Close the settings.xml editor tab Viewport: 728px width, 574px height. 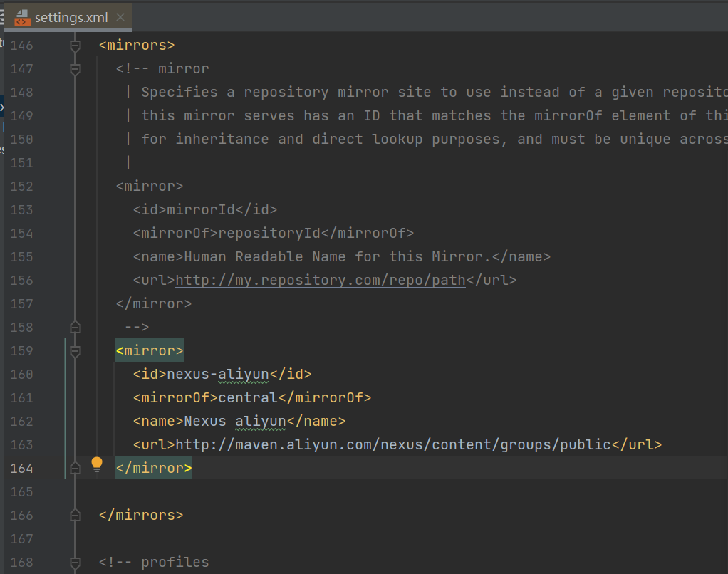point(120,18)
